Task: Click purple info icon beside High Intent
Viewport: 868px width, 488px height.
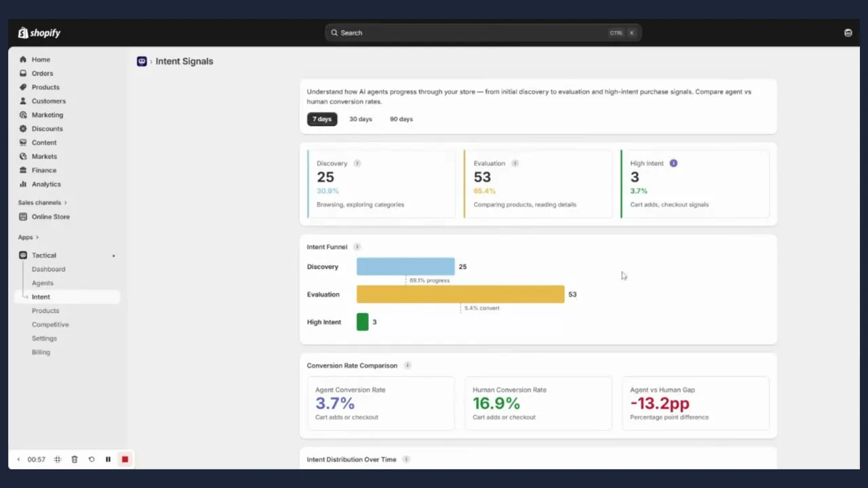Action: pyautogui.click(x=673, y=163)
